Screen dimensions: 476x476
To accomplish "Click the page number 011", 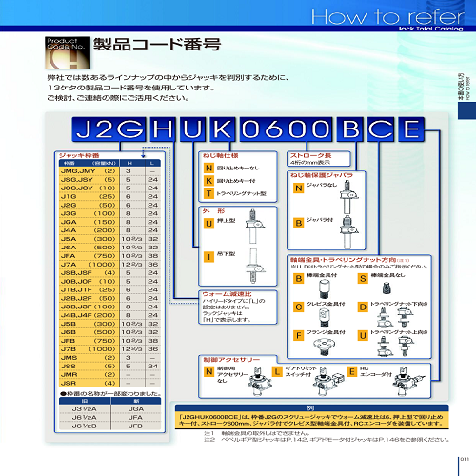I will coord(465,459).
